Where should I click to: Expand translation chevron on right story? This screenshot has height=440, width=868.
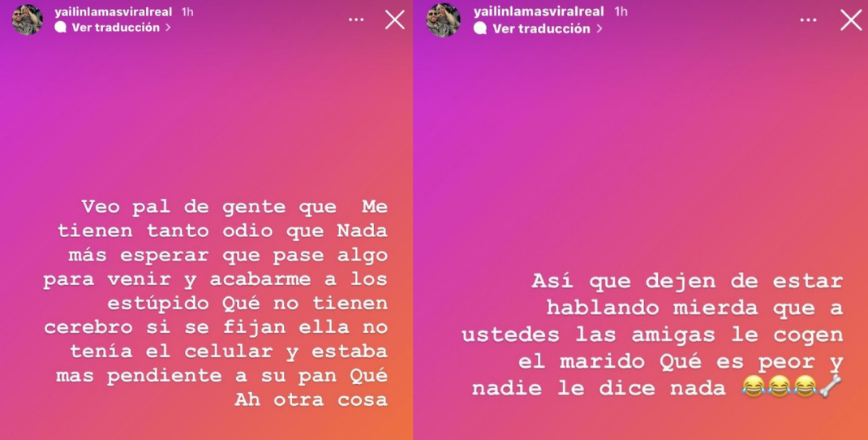click(x=599, y=28)
